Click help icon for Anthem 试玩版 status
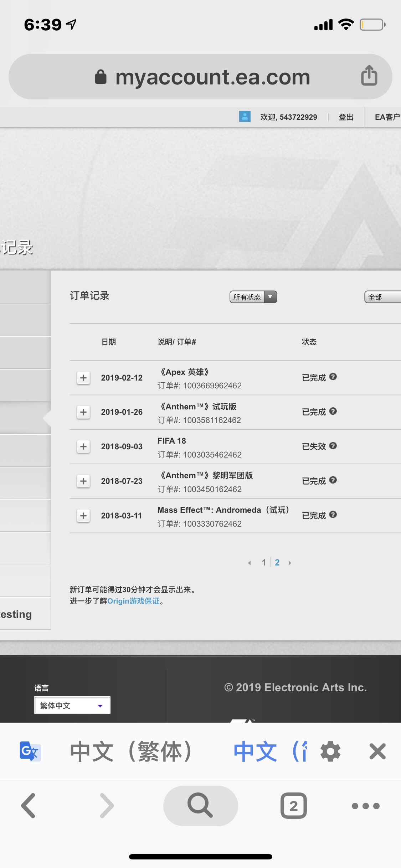Viewport: 401px width, 868px height. pyautogui.click(x=333, y=411)
